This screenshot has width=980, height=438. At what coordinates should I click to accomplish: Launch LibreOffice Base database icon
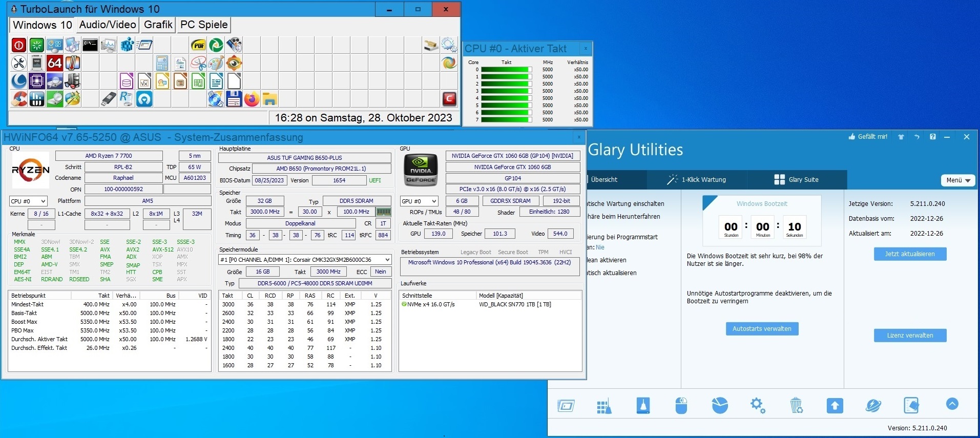[x=127, y=81]
